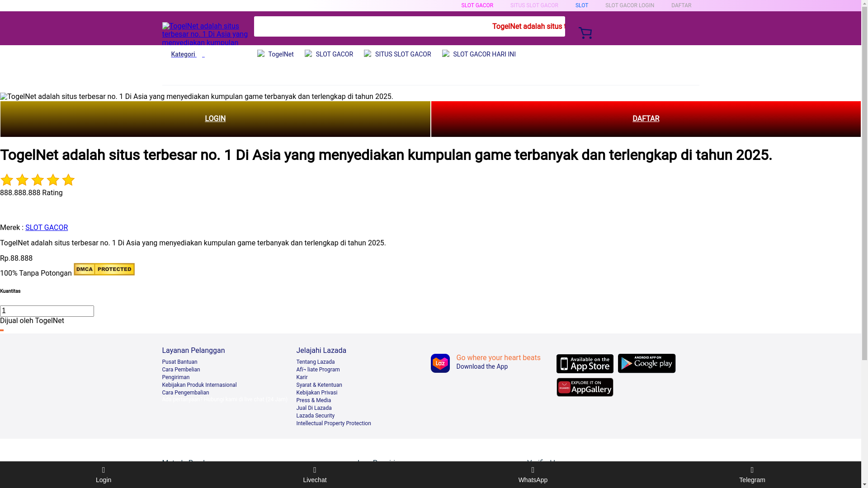The width and height of the screenshot is (868, 488).
Task: Open Lazada Security link
Action: tap(315, 416)
